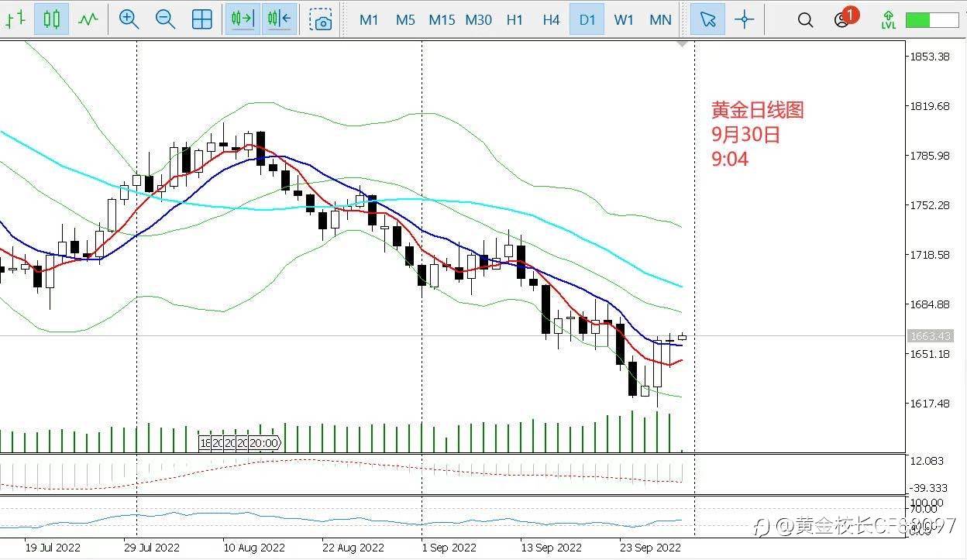This screenshot has height=560, width=967.
Task: Click the 23 Sep 2022 date label
Action: [x=651, y=548]
